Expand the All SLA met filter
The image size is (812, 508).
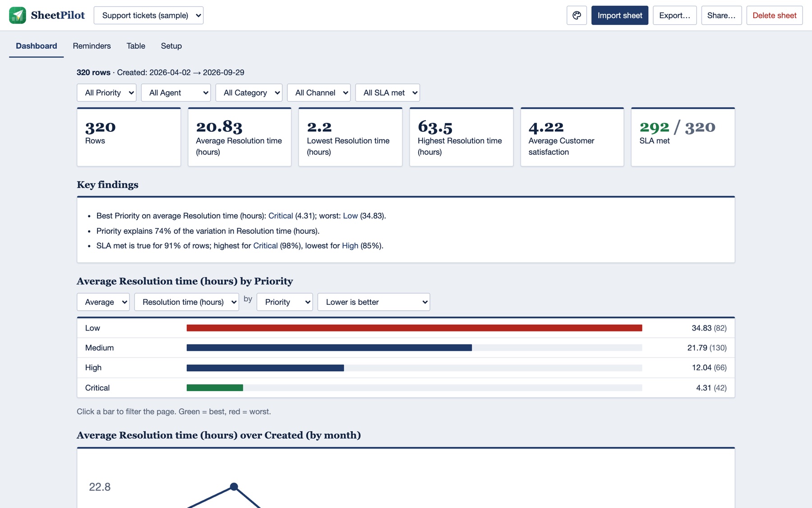click(388, 93)
